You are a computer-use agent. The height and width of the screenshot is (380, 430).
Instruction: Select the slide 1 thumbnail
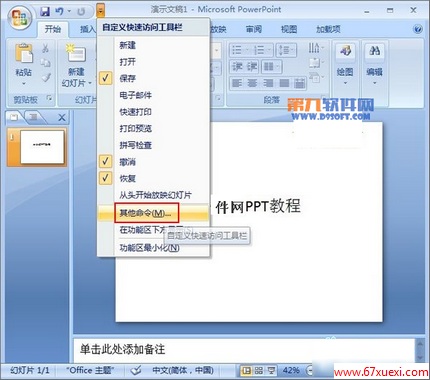42,147
